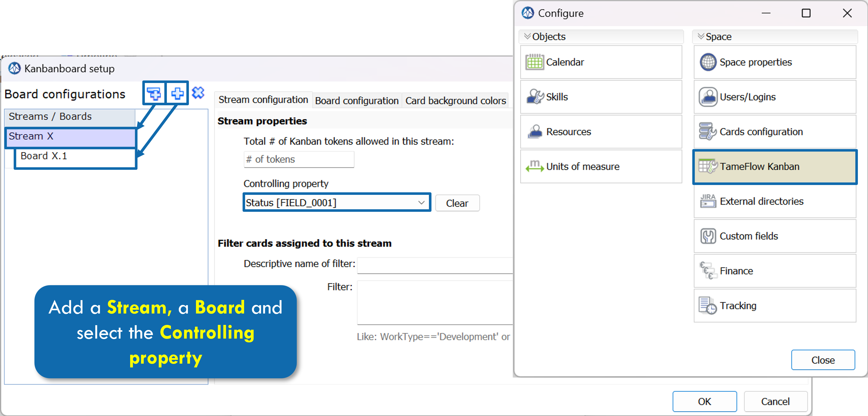
Task: Click Close in Configure window
Action: tap(823, 360)
